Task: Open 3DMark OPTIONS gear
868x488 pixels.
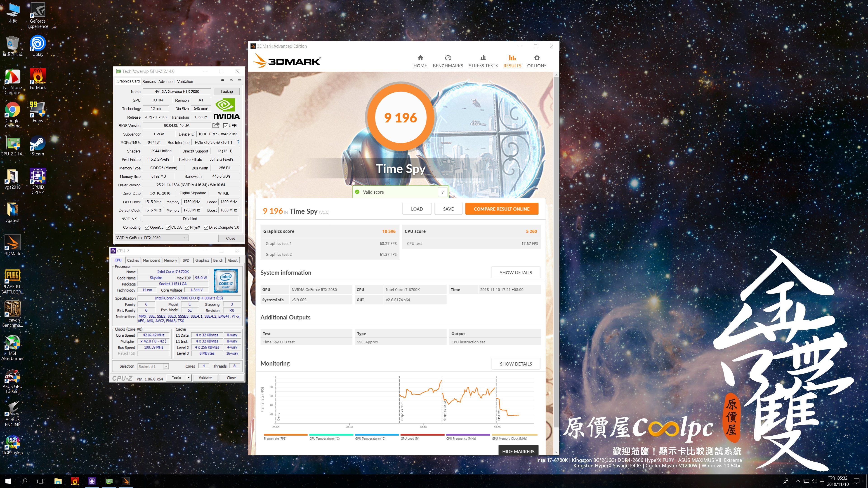Action: [537, 61]
